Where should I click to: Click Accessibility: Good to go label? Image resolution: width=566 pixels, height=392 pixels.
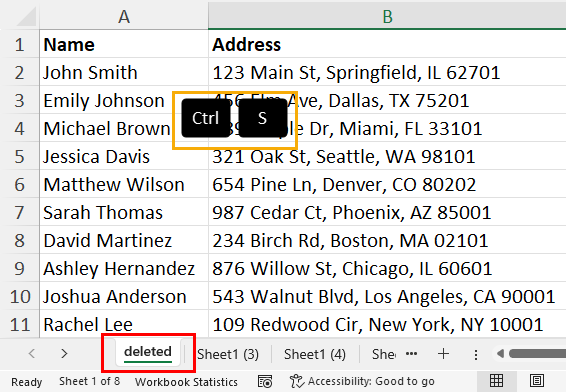click(x=371, y=381)
